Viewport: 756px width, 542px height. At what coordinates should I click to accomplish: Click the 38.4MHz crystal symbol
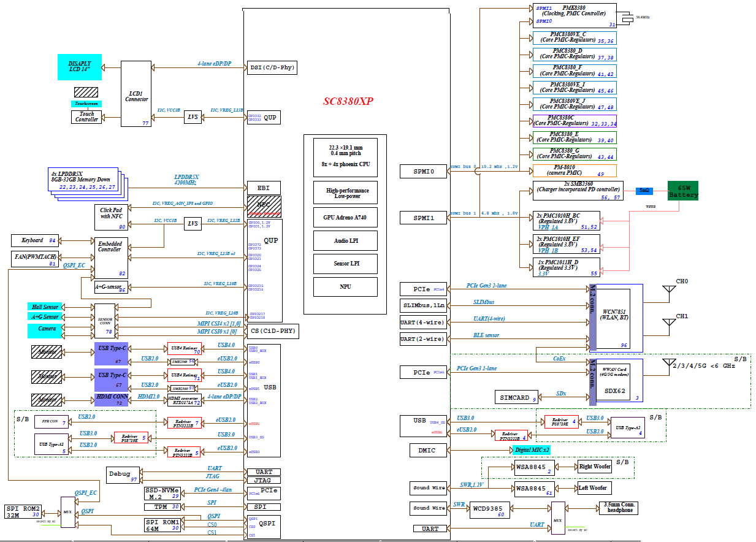pos(627,18)
